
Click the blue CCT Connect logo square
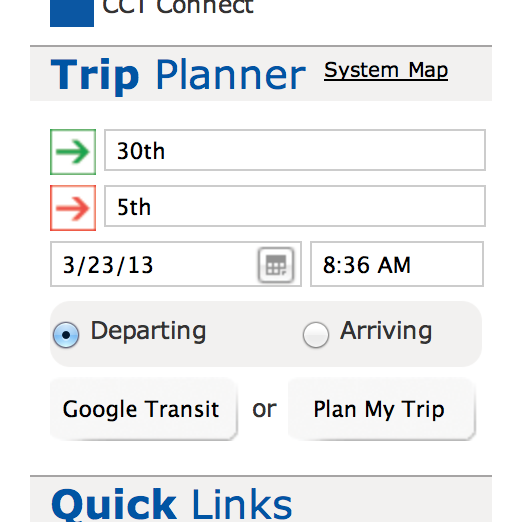pos(72,13)
